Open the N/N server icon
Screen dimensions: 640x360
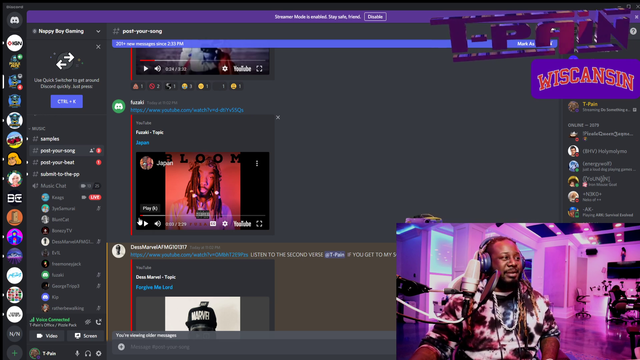[x=14, y=334]
